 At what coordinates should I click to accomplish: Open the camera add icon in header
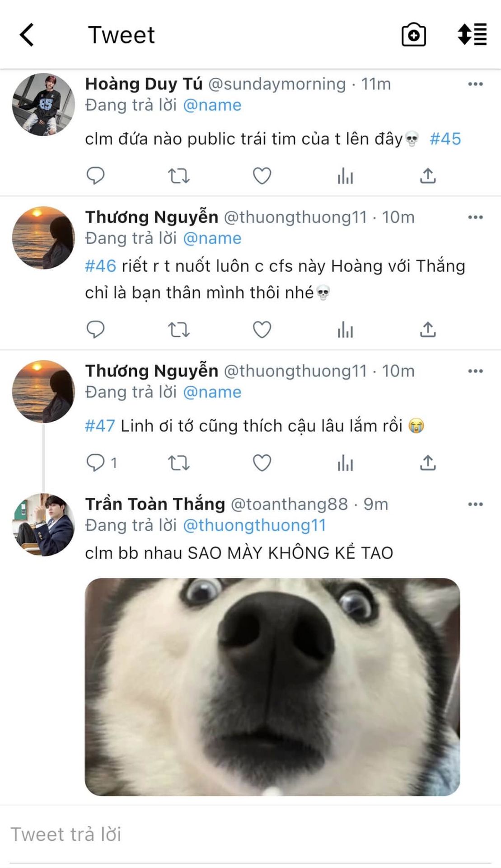pyautogui.click(x=413, y=35)
